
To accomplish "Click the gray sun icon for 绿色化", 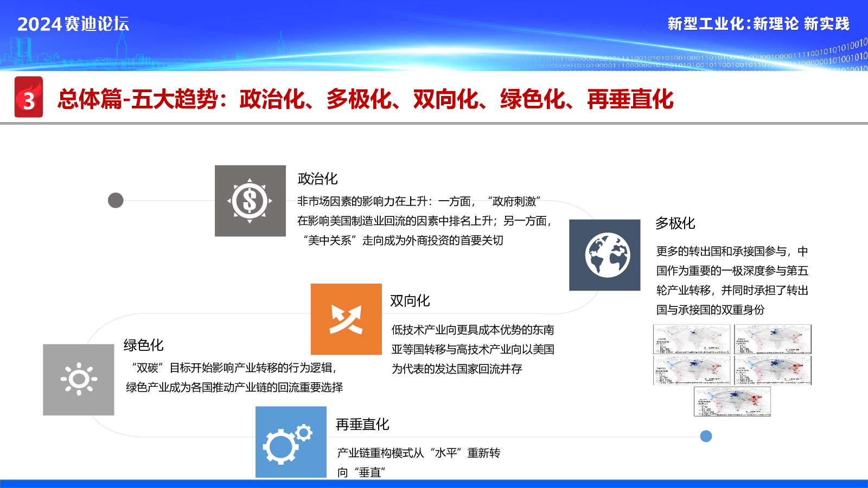I will click(x=79, y=380).
